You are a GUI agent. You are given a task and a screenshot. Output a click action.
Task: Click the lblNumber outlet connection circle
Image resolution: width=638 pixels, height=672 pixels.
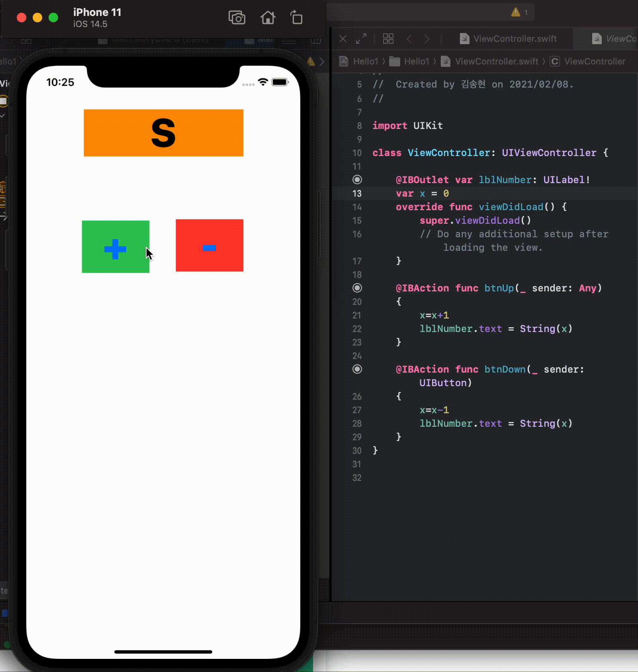tap(357, 180)
